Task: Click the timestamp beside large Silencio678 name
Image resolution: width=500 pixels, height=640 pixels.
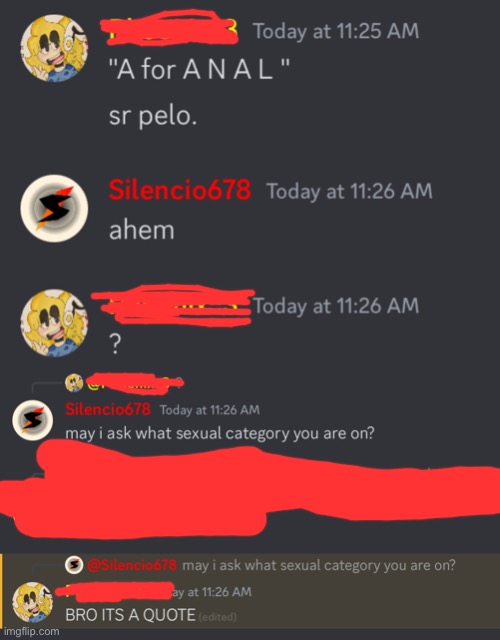Action: pyautogui.click(x=349, y=191)
